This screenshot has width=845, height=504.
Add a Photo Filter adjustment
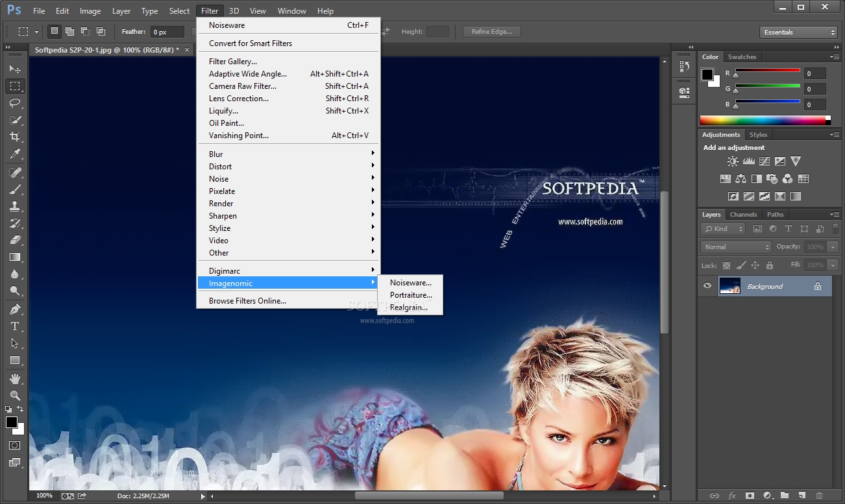click(772, 178)
